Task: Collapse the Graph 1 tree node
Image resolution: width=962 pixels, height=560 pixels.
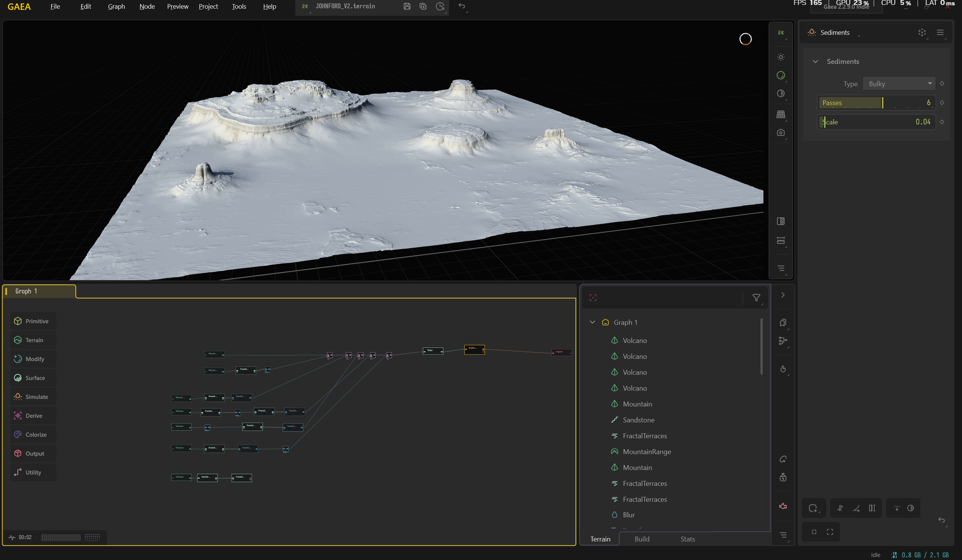Action: (x=592, y=322)
